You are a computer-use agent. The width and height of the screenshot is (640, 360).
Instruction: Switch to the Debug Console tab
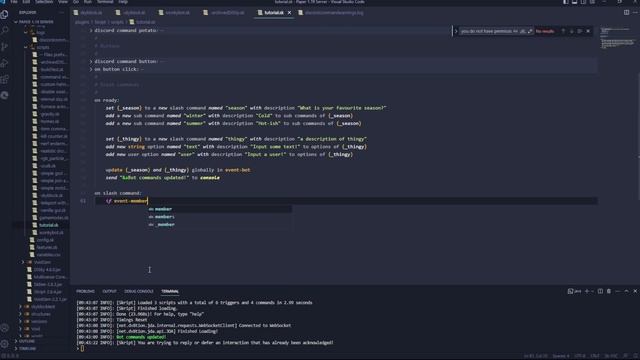[x=139, y=291]
